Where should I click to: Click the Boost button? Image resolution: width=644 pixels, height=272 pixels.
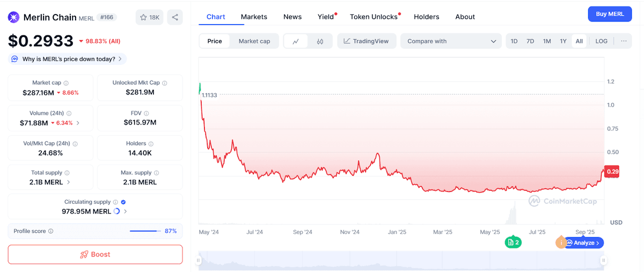coord(95,254)
